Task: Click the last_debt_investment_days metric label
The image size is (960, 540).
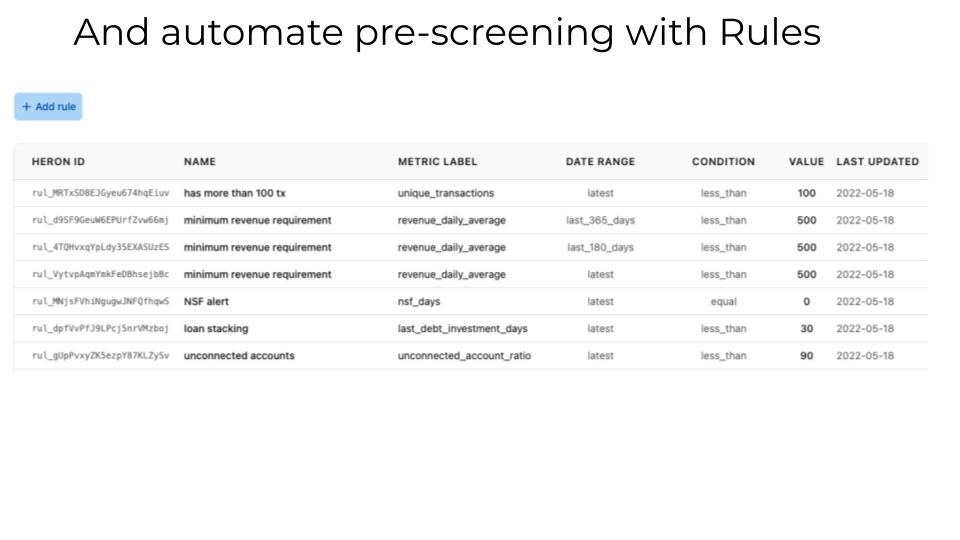Action: click(x=462, y=329)
